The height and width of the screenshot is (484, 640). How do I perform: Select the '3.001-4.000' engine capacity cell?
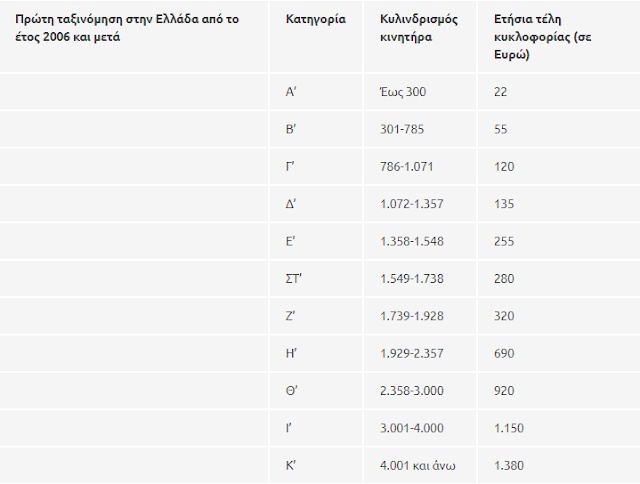[413, 427]
